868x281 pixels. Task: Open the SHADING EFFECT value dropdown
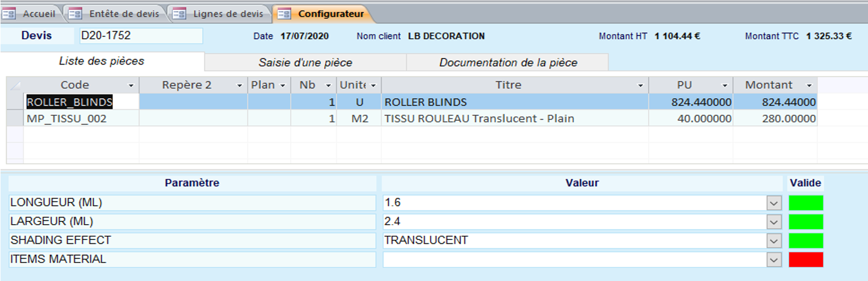[773, 241]
